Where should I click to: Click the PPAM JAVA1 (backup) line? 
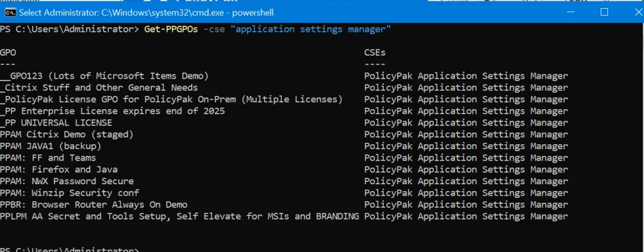[51, 146]
